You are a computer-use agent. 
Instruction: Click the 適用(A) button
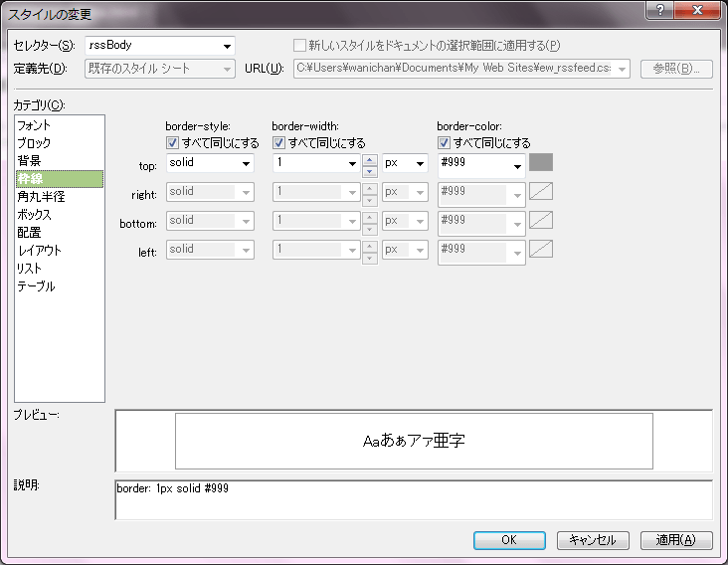pos(676,540)
